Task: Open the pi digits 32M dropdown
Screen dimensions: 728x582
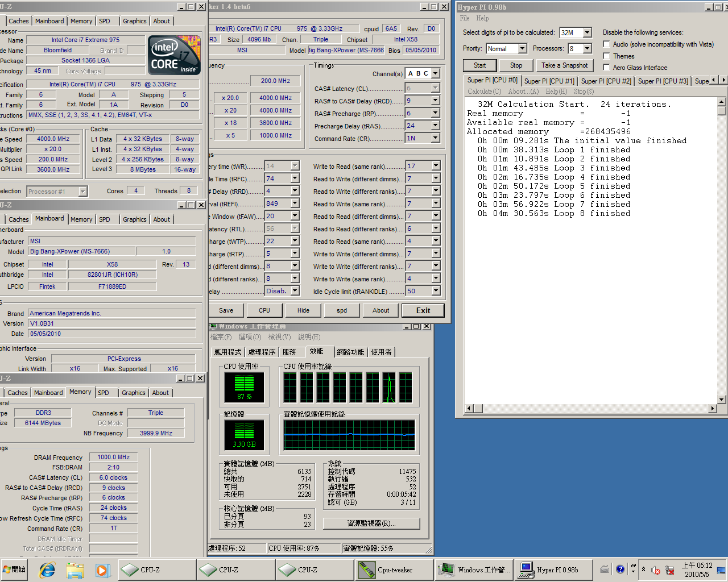Action: (x=588, y=33)
